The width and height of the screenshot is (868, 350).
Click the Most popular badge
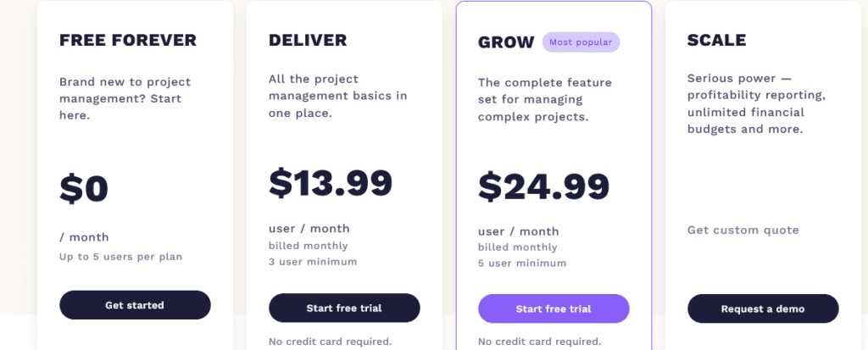point(581,42)
